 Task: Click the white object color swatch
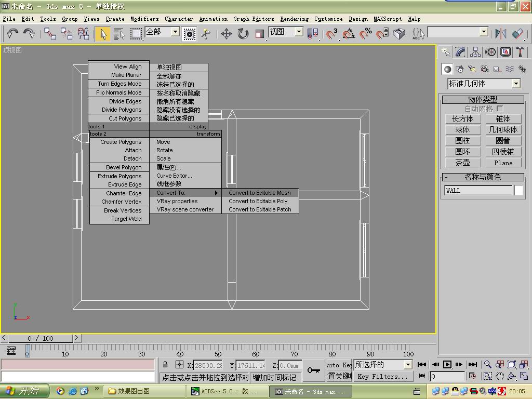click(x=518, y=190)
